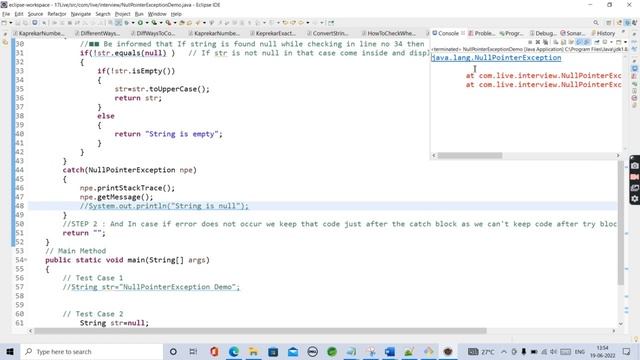Switch to the DiffWaysToCo editor tab
Screen dimensions: 640x360
[153, 33]
